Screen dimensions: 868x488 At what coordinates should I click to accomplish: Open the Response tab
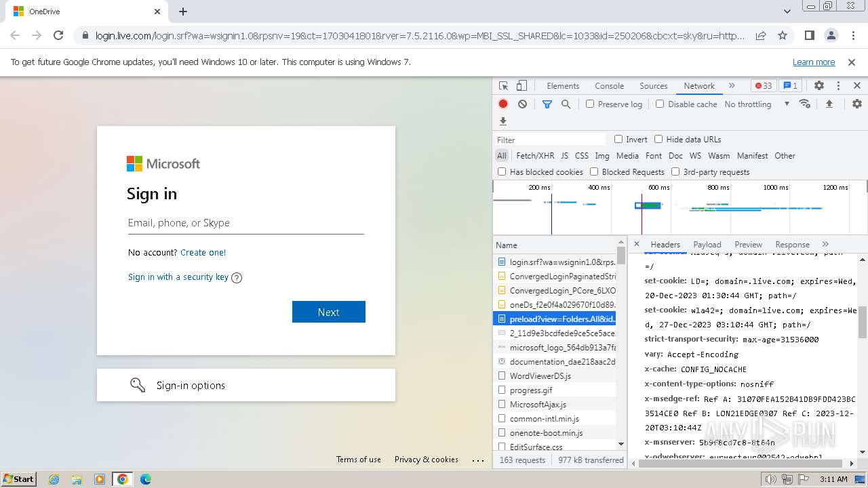(x=792, y=244)
